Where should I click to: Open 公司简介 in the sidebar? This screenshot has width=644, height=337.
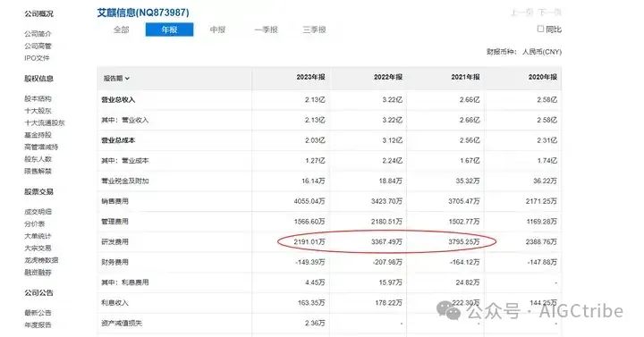[38, 34]
